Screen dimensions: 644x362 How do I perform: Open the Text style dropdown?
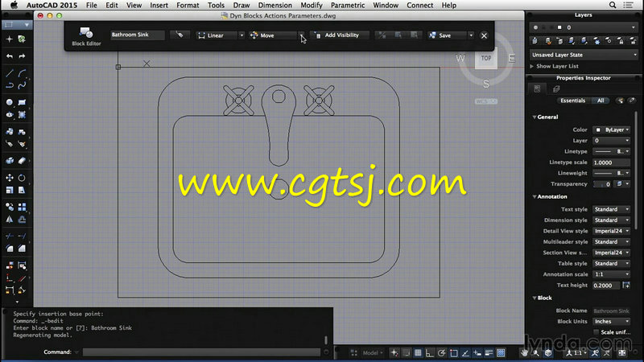pyautogui.click(x=611, y=209)
